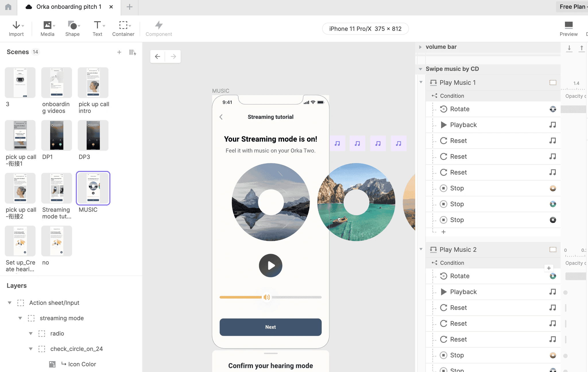The width and height of the screenshot is (588, 372).
Task: Select the DP3 scene thumbnail
Action: [x=93, y=135]
